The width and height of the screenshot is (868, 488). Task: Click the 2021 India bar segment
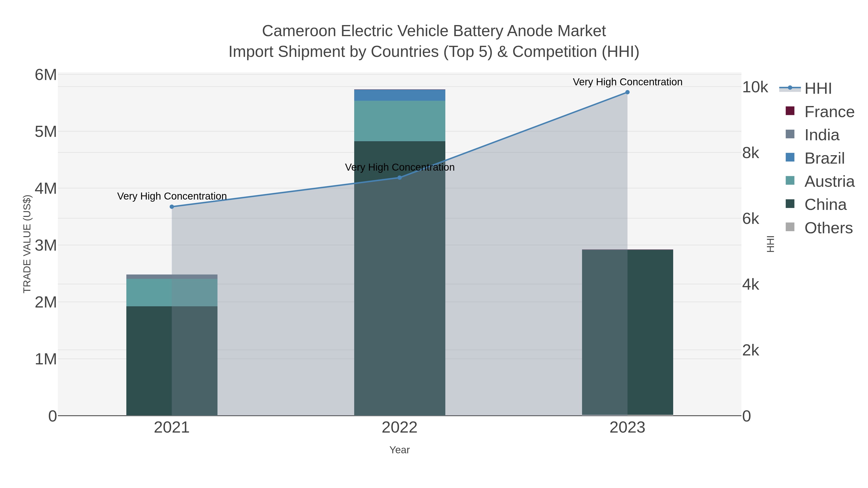click(172, 276)
